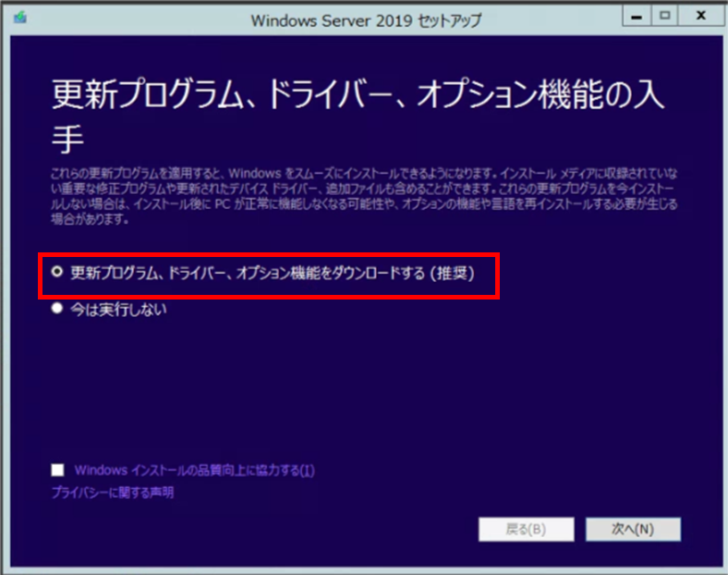728x575 pixels.
Task: Click the 次へ(N) button
Action: point(633,529)
